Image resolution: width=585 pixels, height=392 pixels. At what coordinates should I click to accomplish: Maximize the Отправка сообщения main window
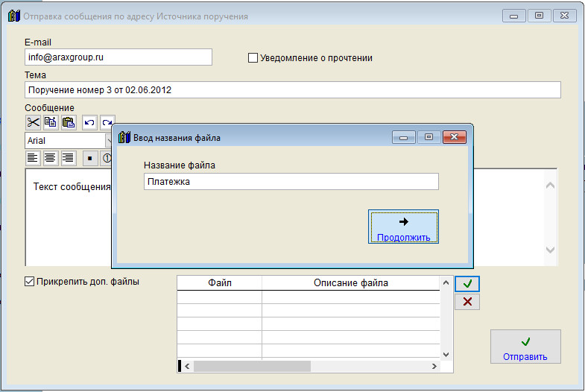point(539,16)
